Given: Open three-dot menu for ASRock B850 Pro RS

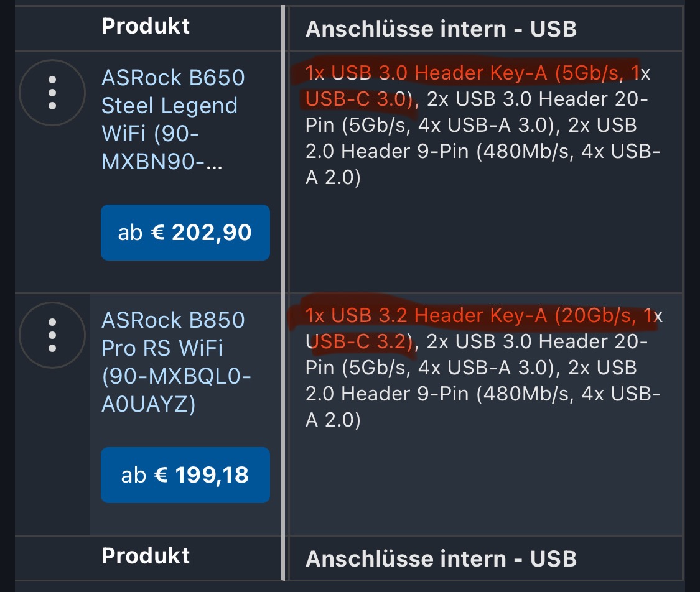Looking at the screenshot, I should [x=52, y=335].
